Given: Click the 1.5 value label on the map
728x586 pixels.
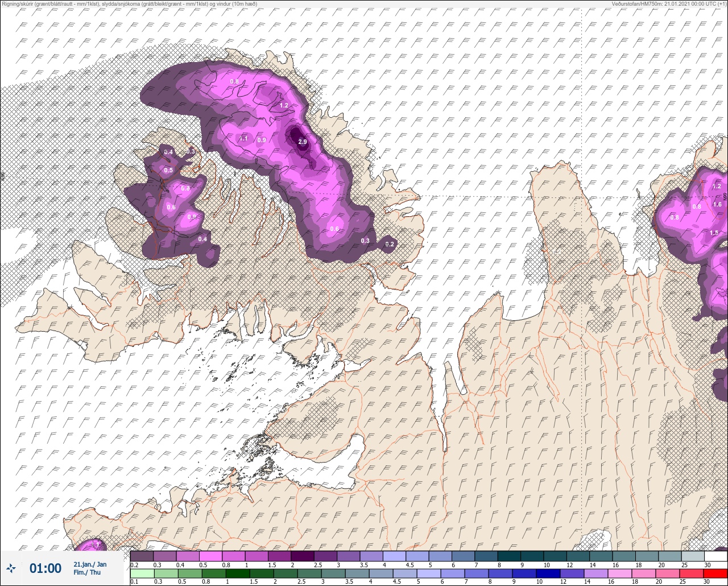Looking at the screenshot, I should click(714, 233).
